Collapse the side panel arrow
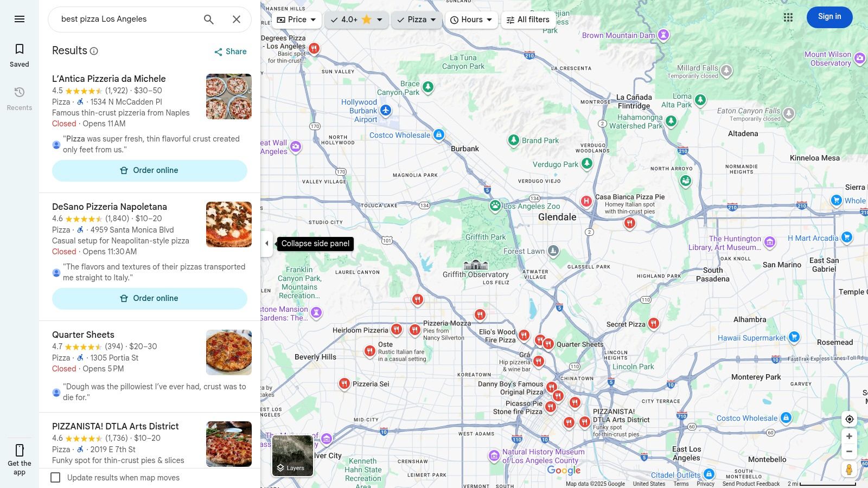Screen dimensions: 868x488 pos(267,243)
